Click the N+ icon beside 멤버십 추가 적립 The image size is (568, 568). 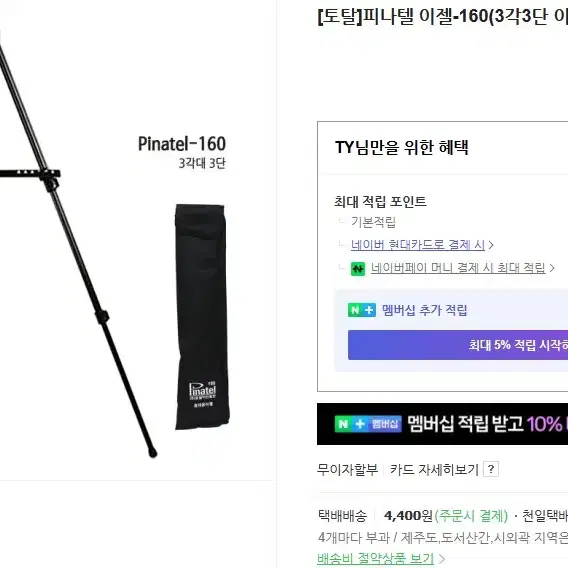tap(362, 310)
